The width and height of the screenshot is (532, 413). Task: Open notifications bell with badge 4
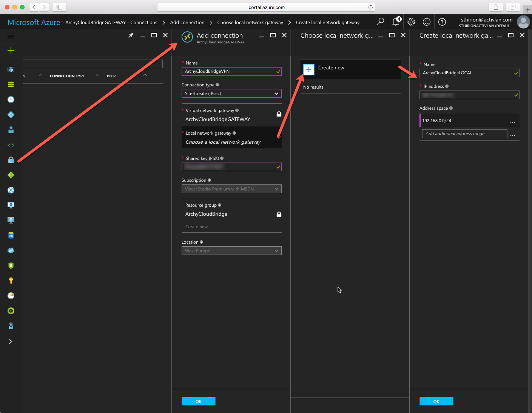pyautogui.click(x=396, y=22)
